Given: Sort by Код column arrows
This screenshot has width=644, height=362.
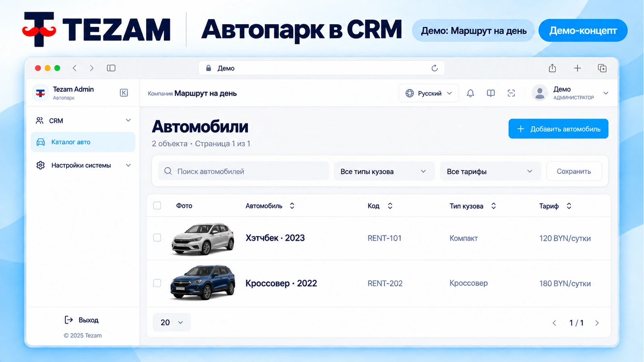Looking at the screenshot, I should 390,206.
